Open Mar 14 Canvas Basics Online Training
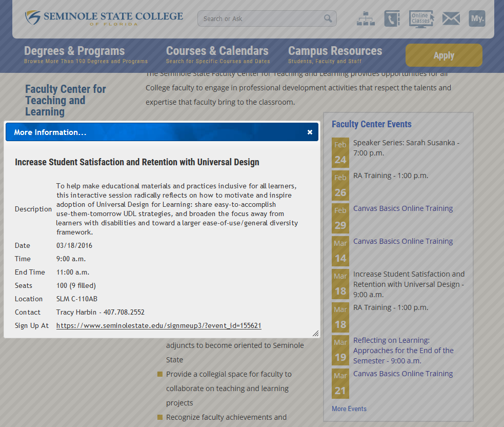504x427 pixels. pyautogui.click(x=403, y=241)
